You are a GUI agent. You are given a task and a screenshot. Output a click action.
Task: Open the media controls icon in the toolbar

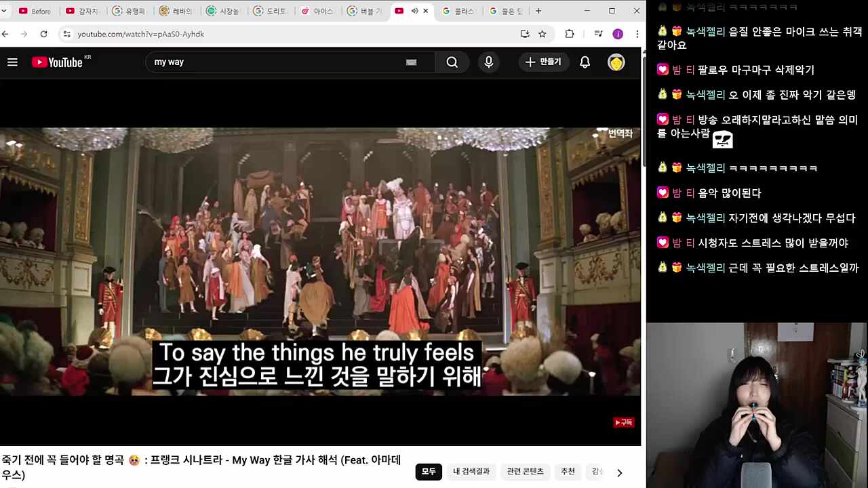(x=598, y=34)
